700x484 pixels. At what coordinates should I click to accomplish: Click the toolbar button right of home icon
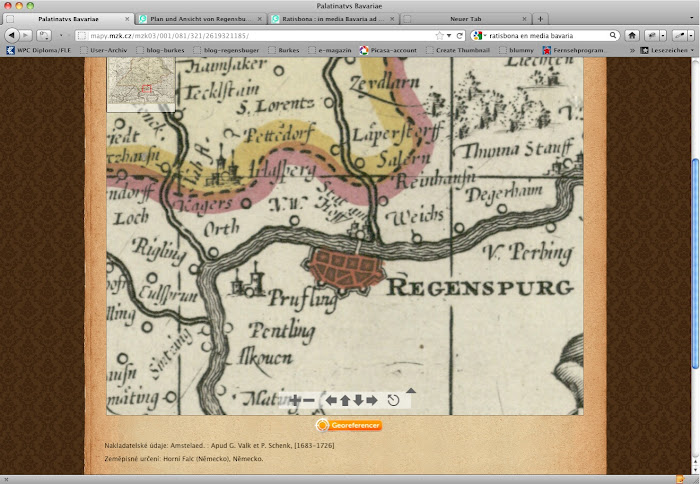point(653,35)
